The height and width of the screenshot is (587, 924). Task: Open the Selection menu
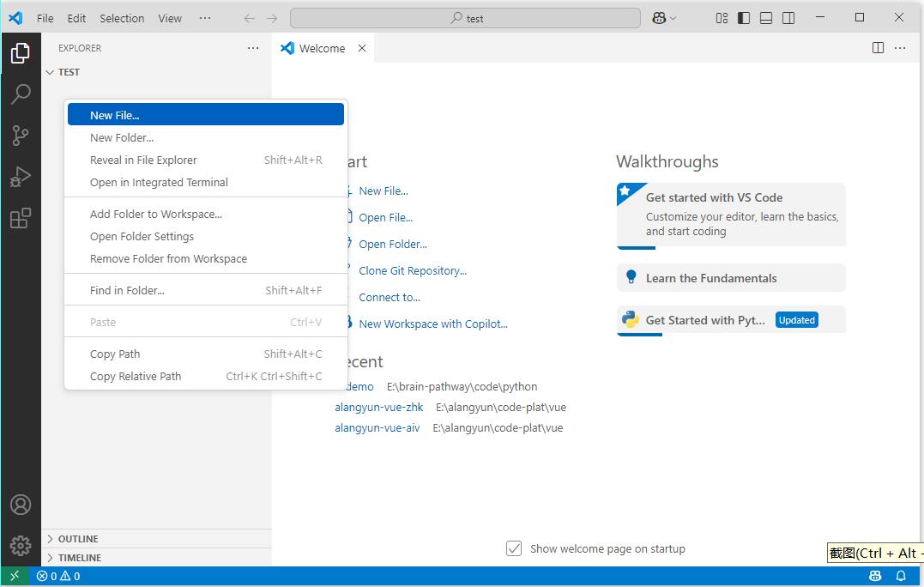[x=122, y=18]
